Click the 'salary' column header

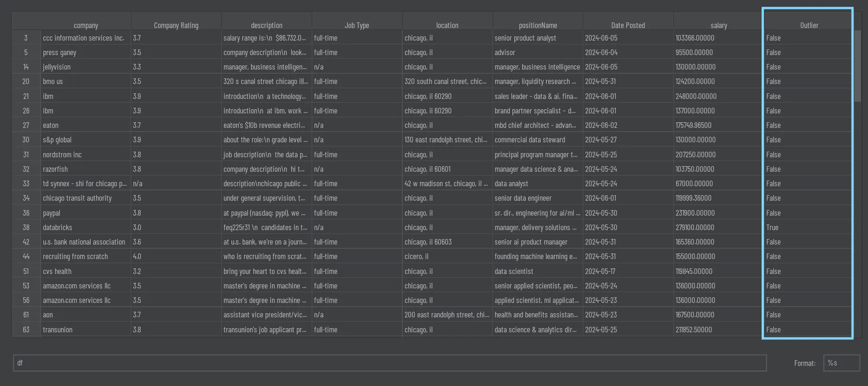pos(719,25)
